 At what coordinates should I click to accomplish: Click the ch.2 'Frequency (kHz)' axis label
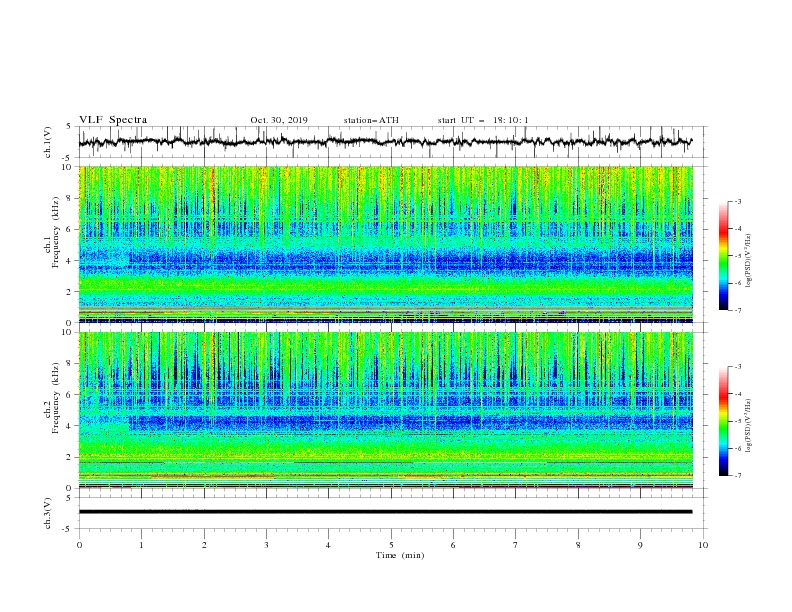56,398
